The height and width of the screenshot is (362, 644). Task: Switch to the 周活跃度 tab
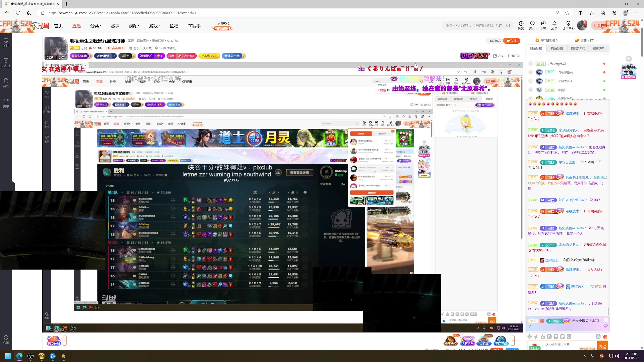click(x=557, y=48)
